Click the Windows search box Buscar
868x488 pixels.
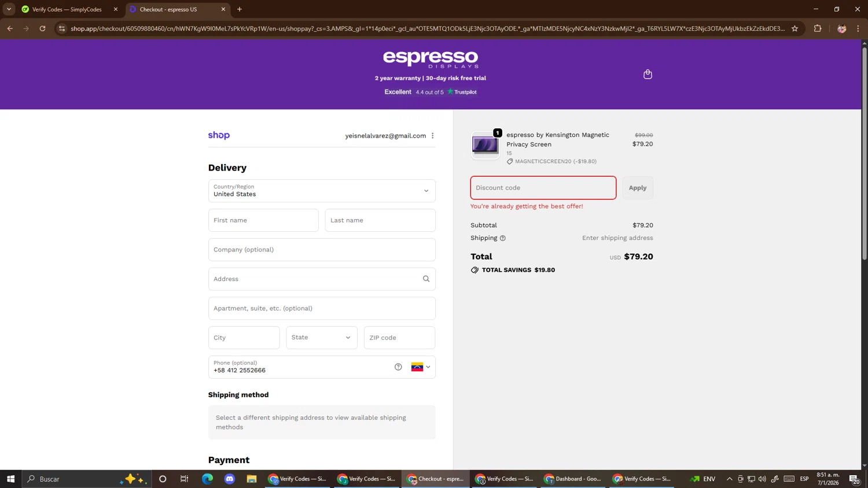coord(87,479)
